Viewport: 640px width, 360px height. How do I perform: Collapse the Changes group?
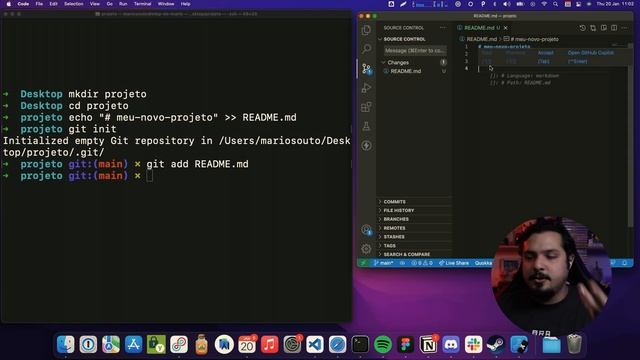tap(414, 62)
